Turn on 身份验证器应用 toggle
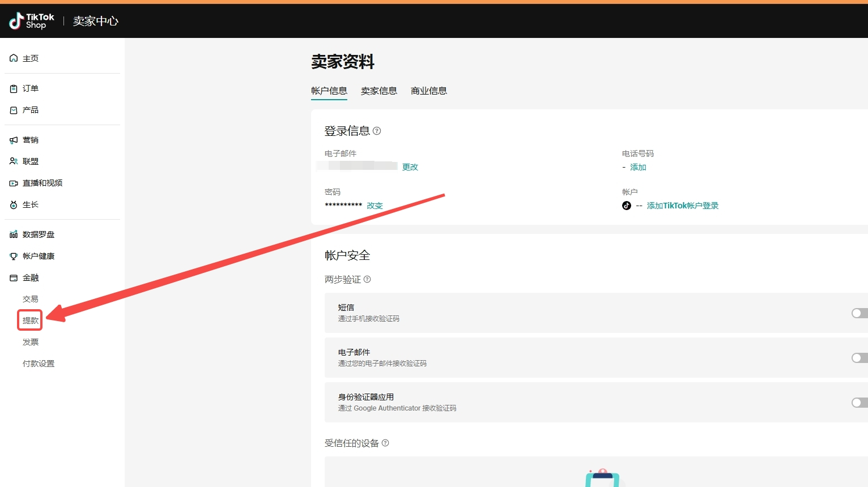Screen dimensions: 868x487 (x=859, y=403)
